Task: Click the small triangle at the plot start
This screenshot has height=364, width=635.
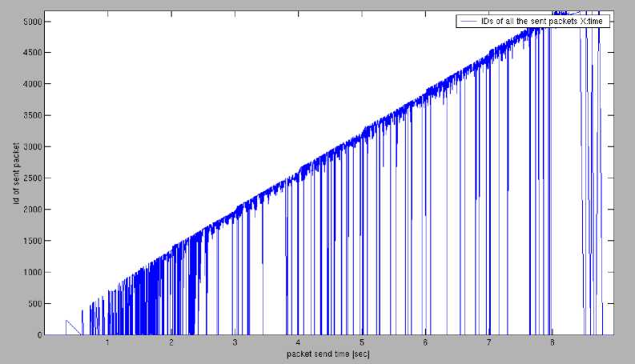Action: 72,329
